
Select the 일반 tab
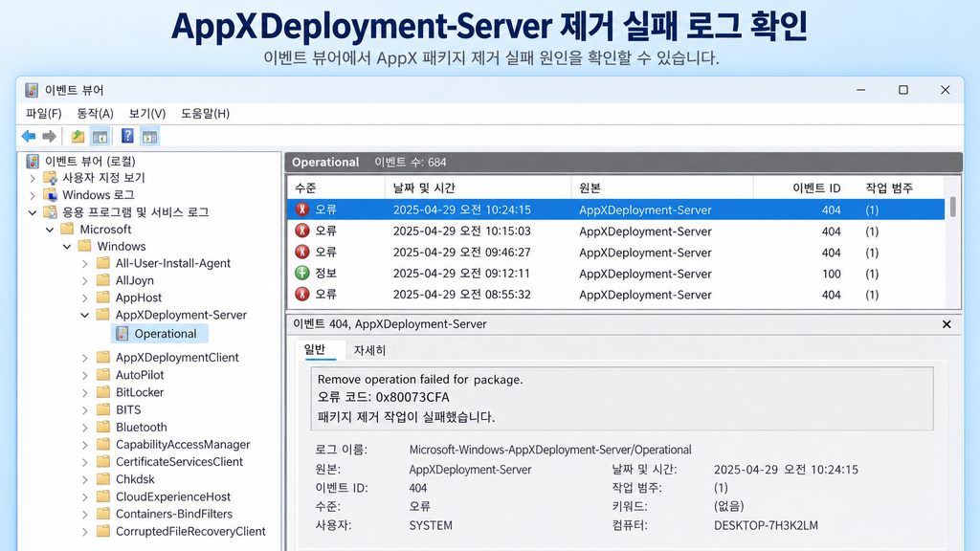(314, 350)
